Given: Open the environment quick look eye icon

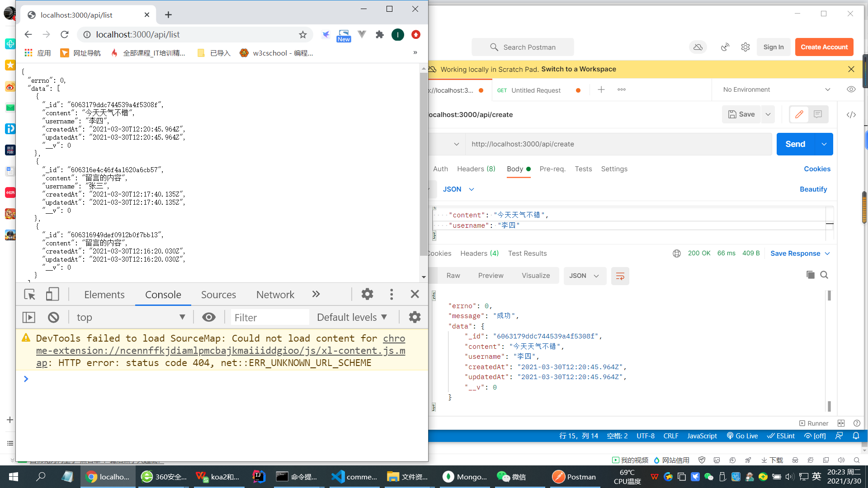Looking at the screenshot, I should point(851,89).
